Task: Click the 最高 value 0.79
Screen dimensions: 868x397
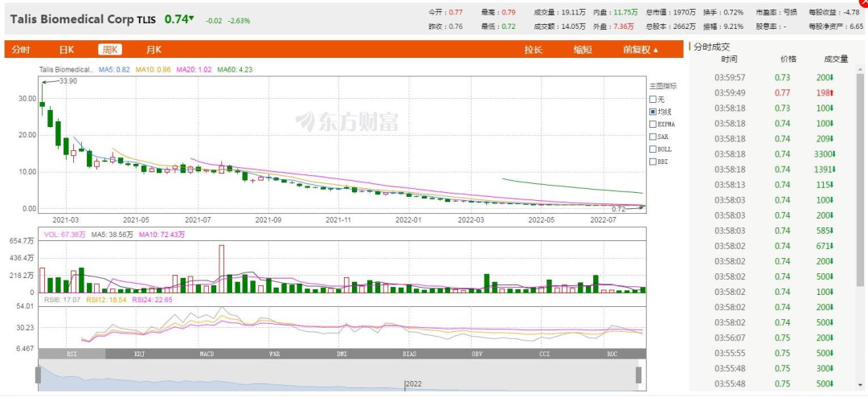Action: point(508,12)
